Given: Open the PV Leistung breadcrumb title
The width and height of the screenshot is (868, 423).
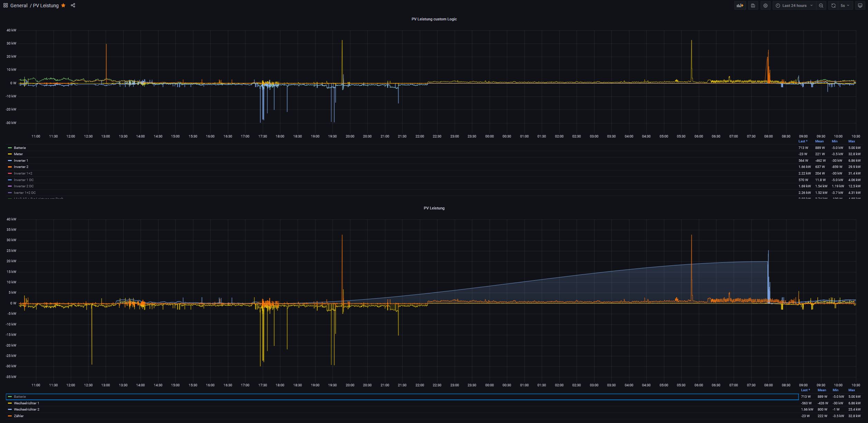Looking at the screenshot, I should (x=46, y=6).
